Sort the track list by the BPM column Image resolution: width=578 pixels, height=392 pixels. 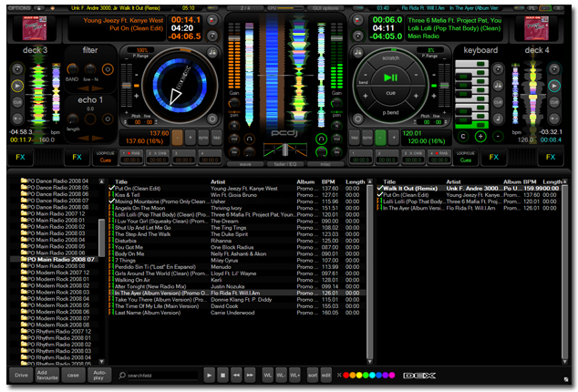point(328,181)
